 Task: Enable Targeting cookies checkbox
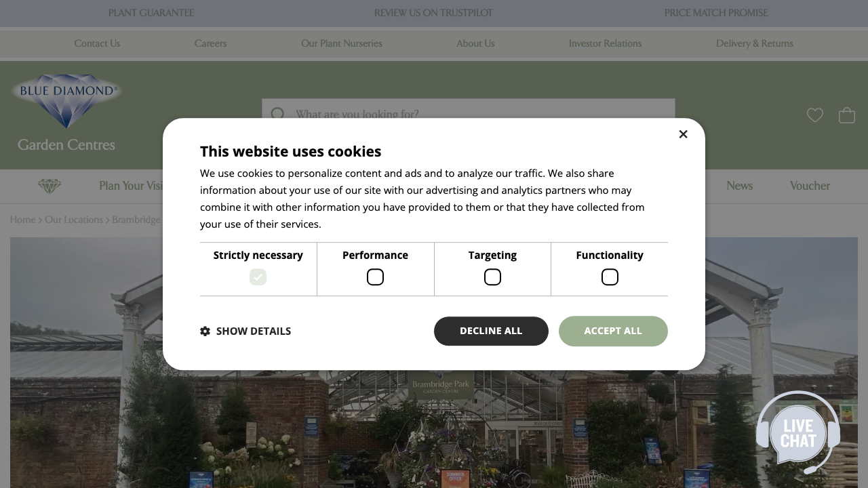pos(492,277)
